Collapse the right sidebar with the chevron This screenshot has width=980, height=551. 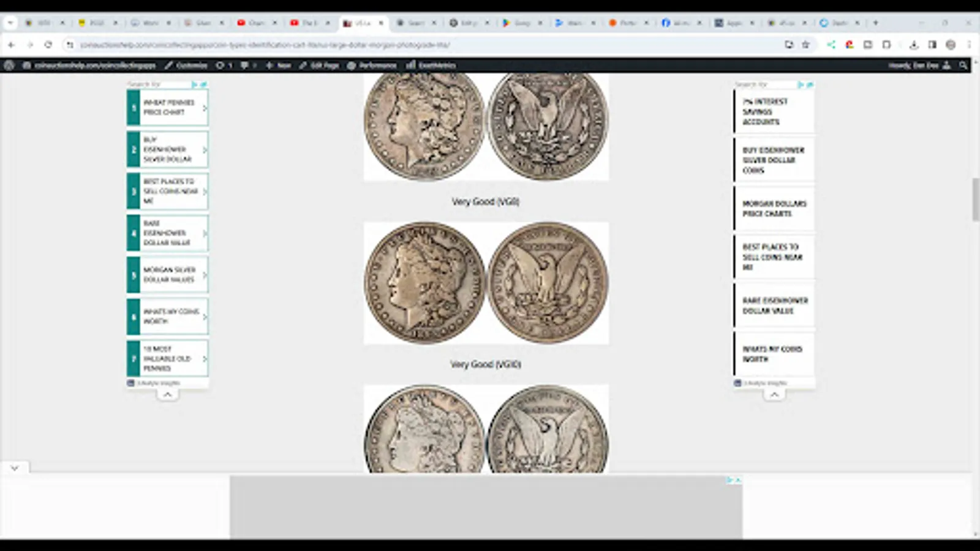[775, 394]
